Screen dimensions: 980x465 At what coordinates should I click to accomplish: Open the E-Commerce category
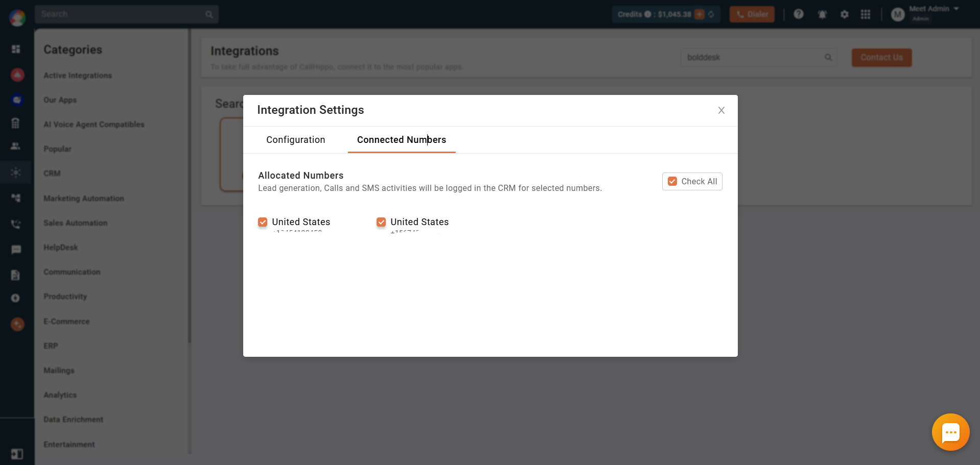pyautogui.click(x=66, y=322)
